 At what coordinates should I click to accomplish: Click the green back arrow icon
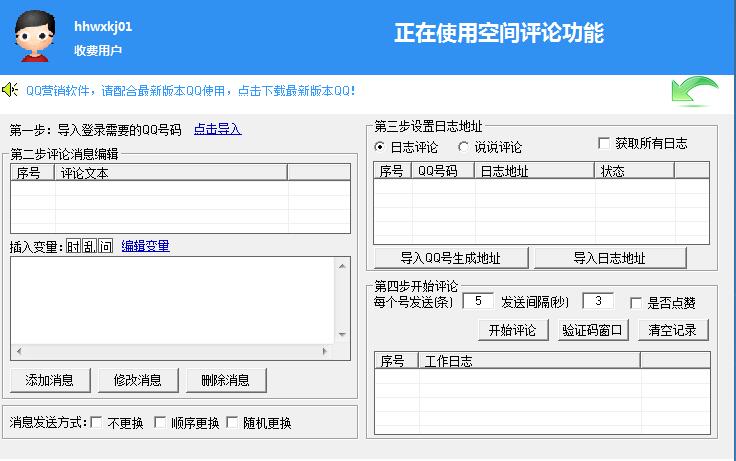695,91
